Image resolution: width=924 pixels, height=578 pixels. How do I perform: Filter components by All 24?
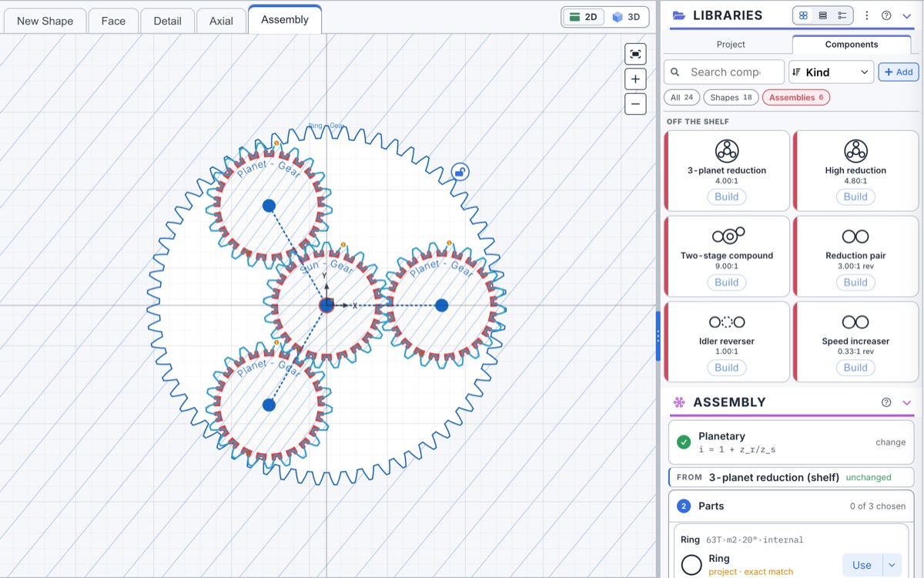682,97
